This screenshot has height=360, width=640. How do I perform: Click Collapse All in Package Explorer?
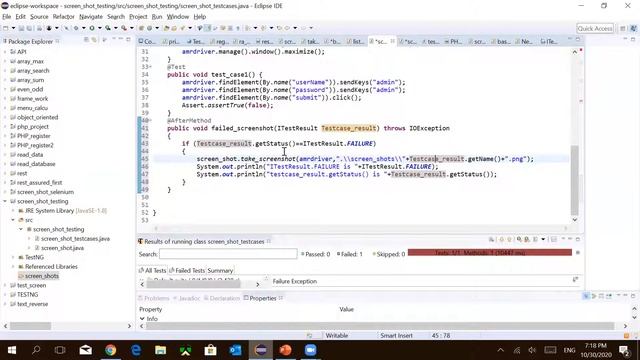(x=86, y=40)
